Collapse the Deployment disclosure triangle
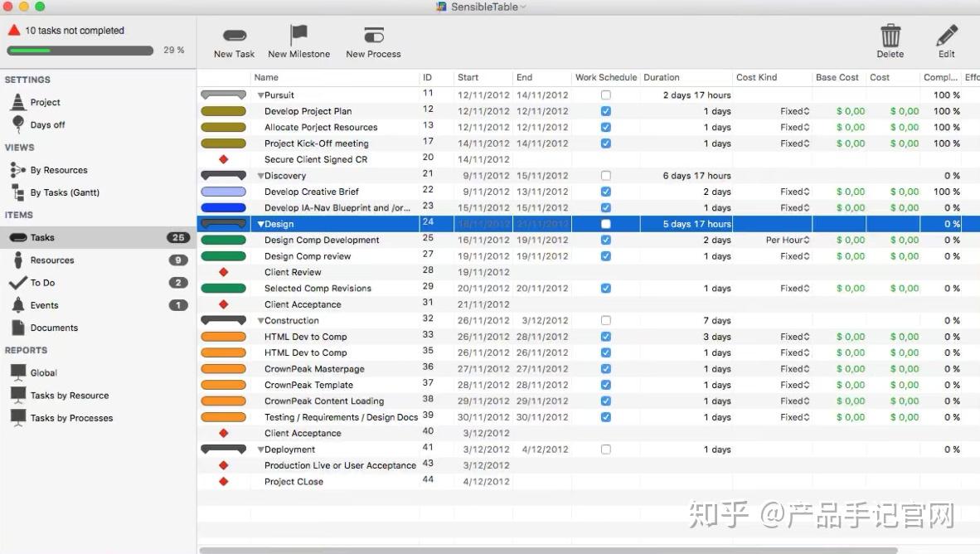Image resolution: width=980 pixels, height=554 pixels. (x=260, y=449)
